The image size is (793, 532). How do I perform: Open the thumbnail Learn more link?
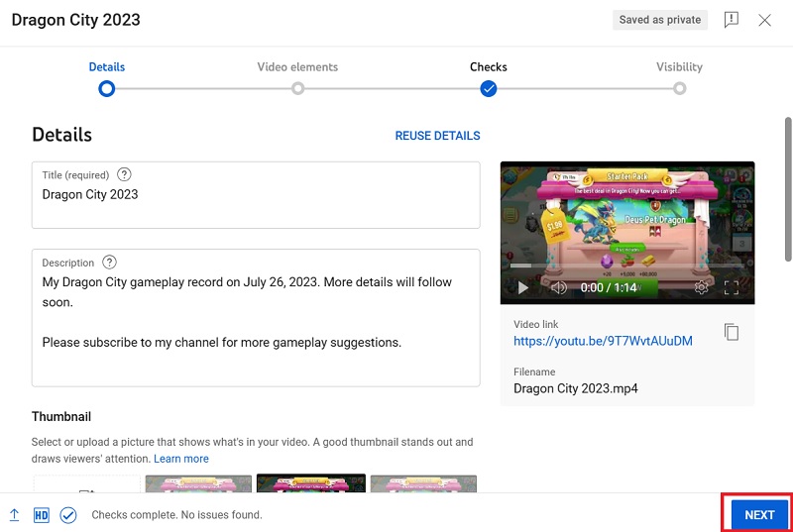click(x=181, y=459)
